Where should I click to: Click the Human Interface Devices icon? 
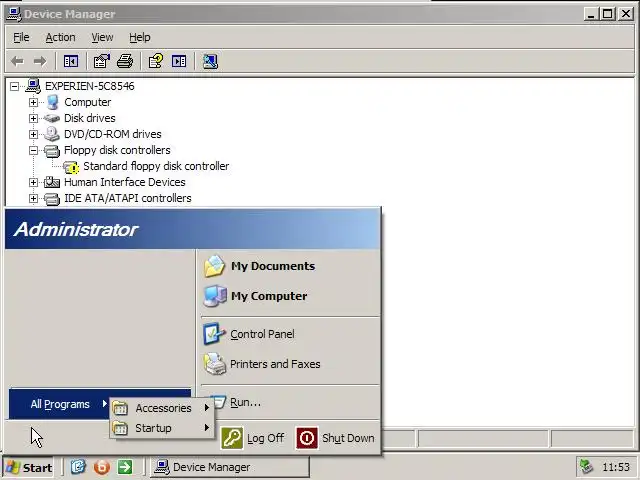pyautogui.click(x=51, y=182)
